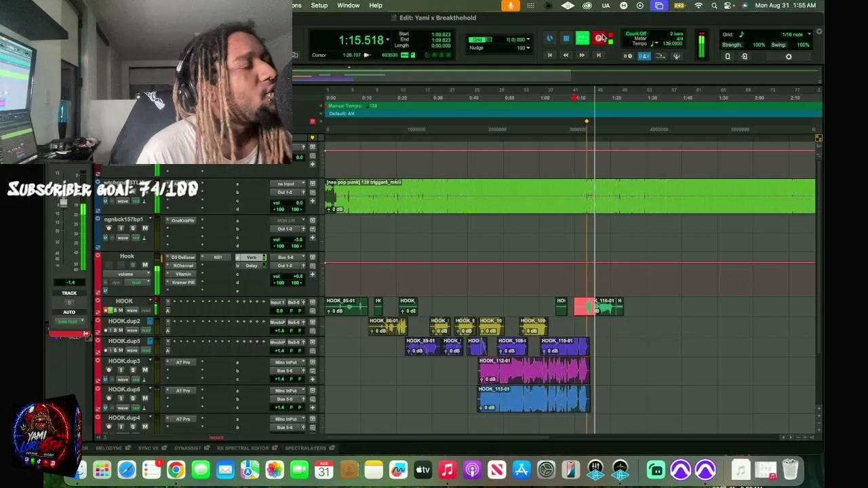Open the HOOK.dup3 track name dropdown arrow

click(x=150, y=361)
